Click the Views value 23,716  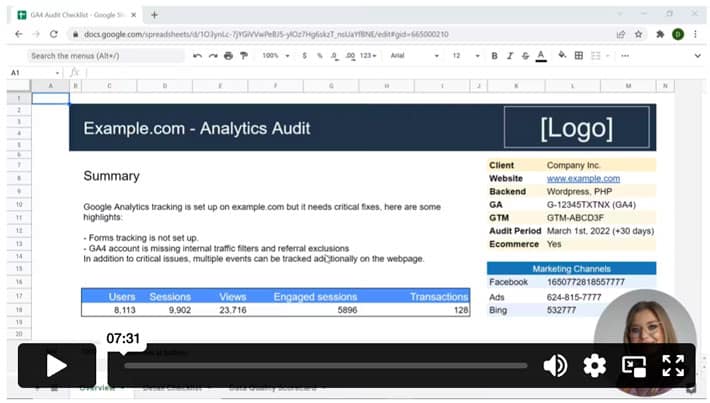pos(233,310)
